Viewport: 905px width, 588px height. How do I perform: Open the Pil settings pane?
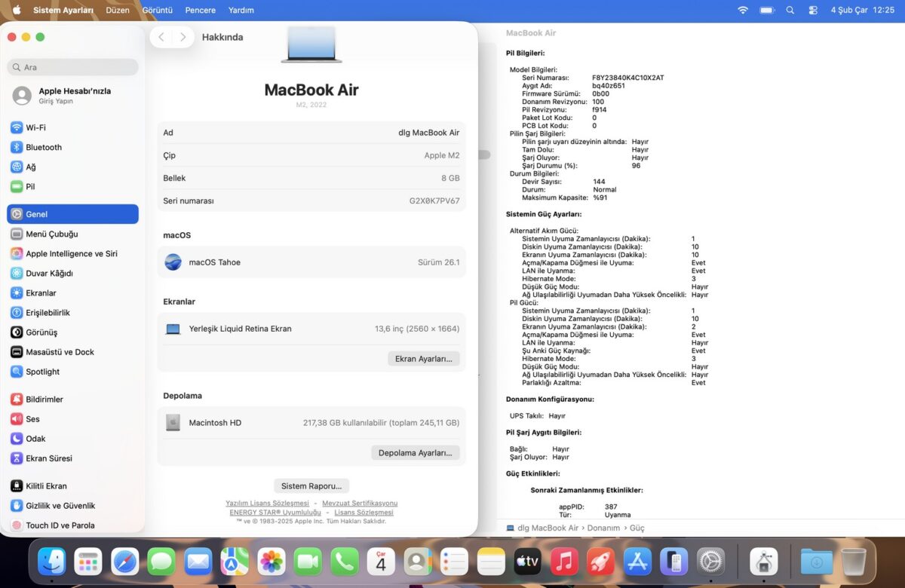[72, 186]
